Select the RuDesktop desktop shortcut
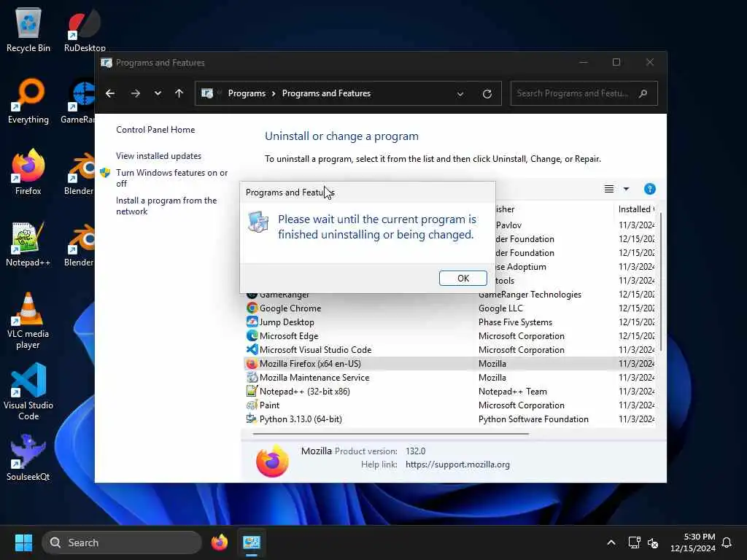 click(85, 29)
